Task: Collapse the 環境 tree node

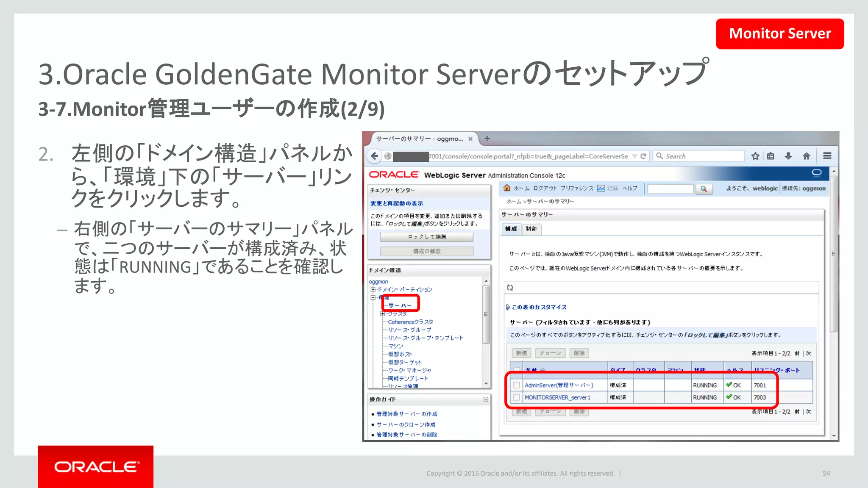Action: click(373, 298)
